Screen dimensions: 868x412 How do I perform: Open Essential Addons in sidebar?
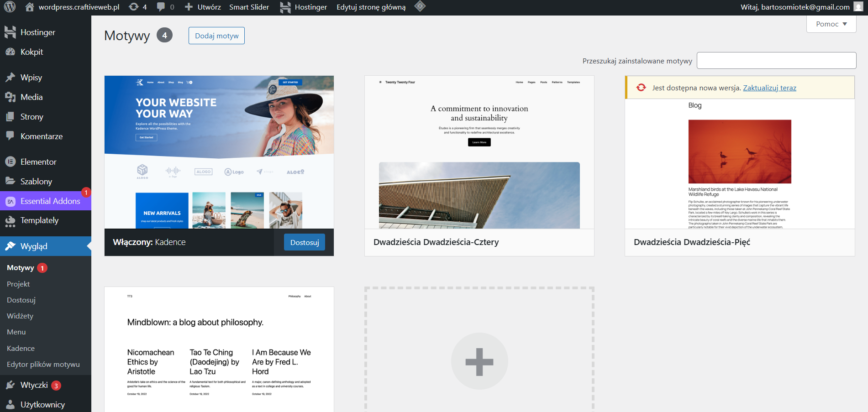(x=50, y=201)
